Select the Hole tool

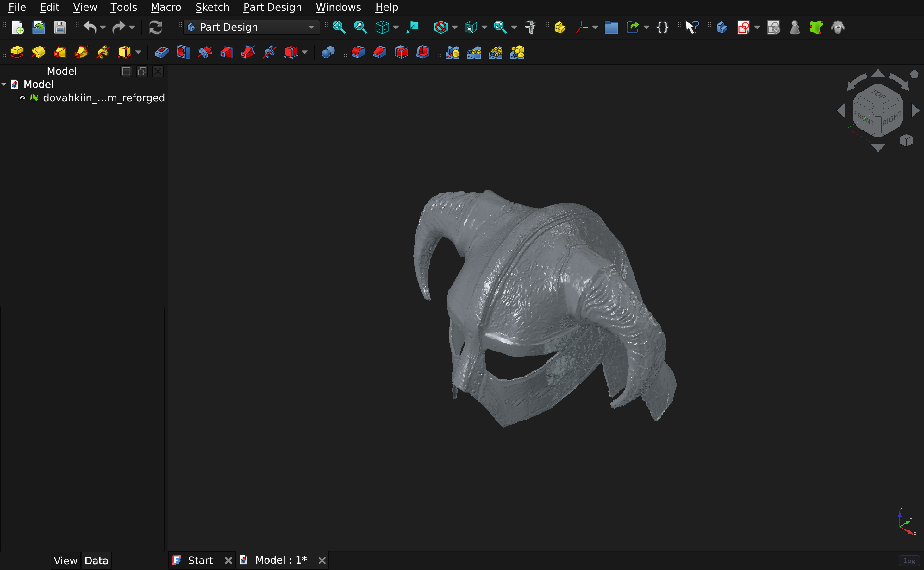pos(184,52)
